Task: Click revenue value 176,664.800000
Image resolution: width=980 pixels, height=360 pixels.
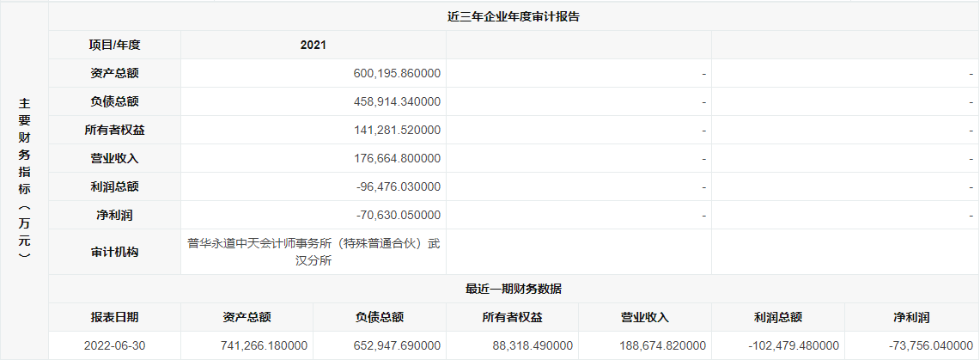Action: point(397,159)
